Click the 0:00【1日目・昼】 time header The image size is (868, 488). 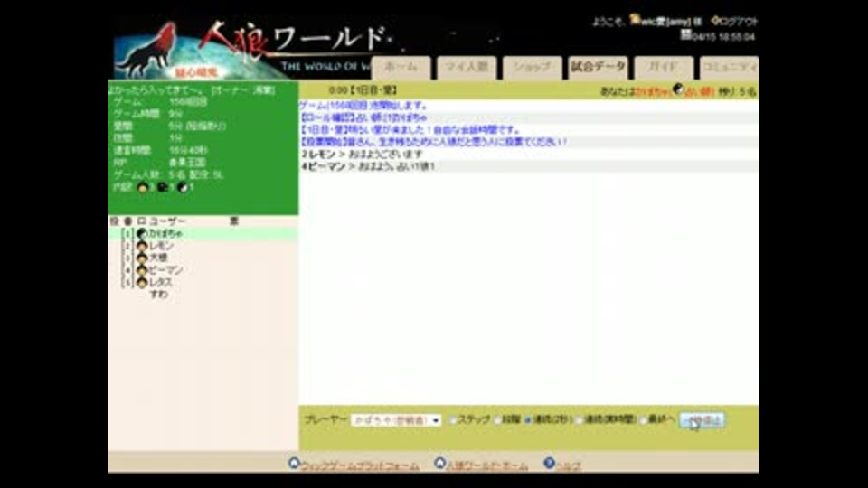point(363,90)
